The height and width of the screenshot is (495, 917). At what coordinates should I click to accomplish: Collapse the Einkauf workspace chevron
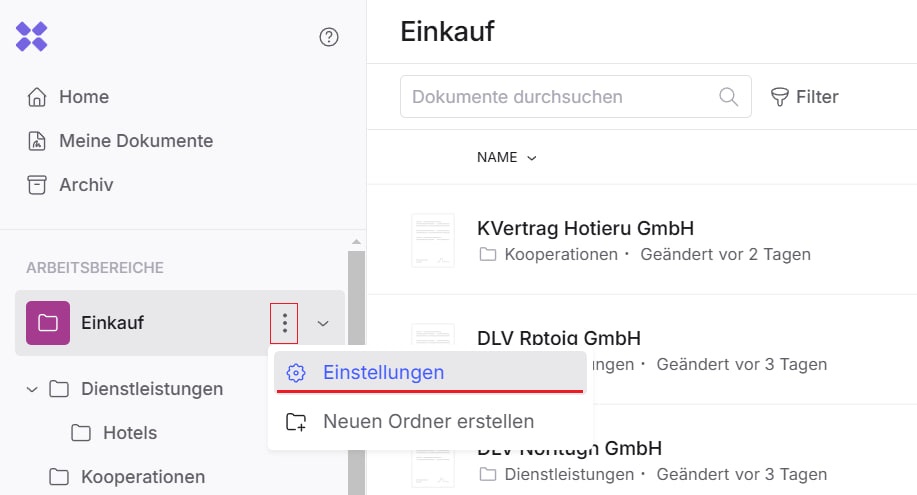coord(323,323)
